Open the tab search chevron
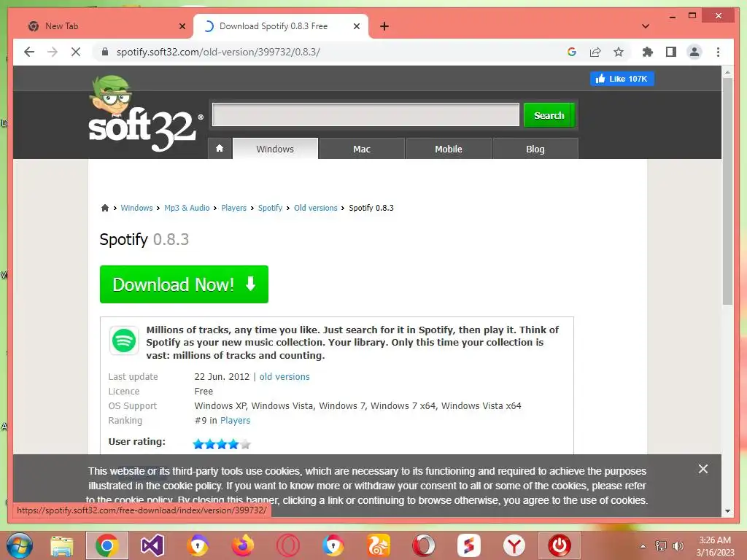The width and height of the screenshot is (747, 560). tap(646, 26)
